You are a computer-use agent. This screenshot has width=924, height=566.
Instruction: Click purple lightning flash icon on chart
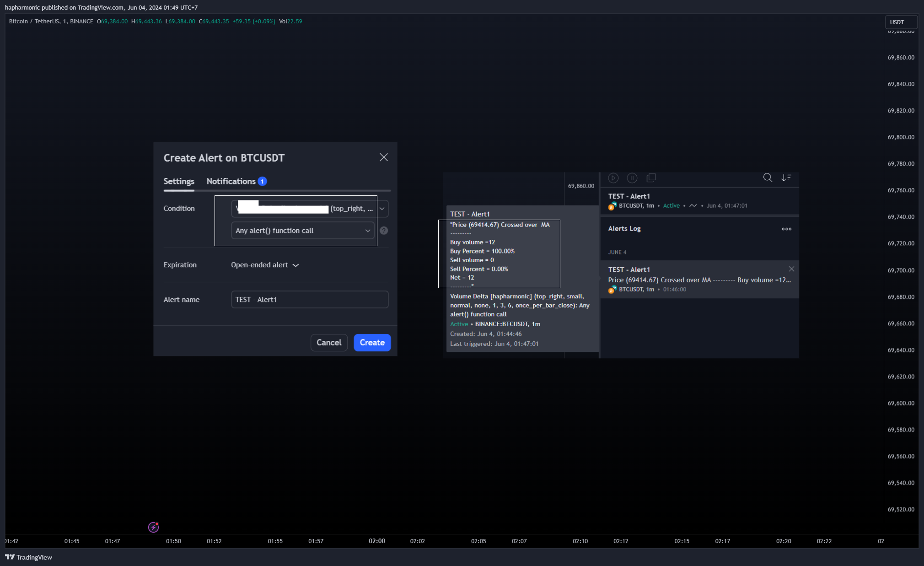click(x=154, y=527)
